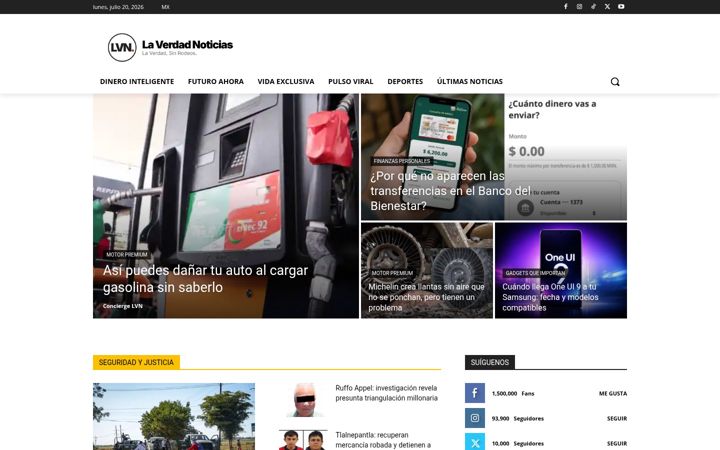The image size is (720, 450).
Task: Open Michelin airless tires article
Action: coord(426,297)
